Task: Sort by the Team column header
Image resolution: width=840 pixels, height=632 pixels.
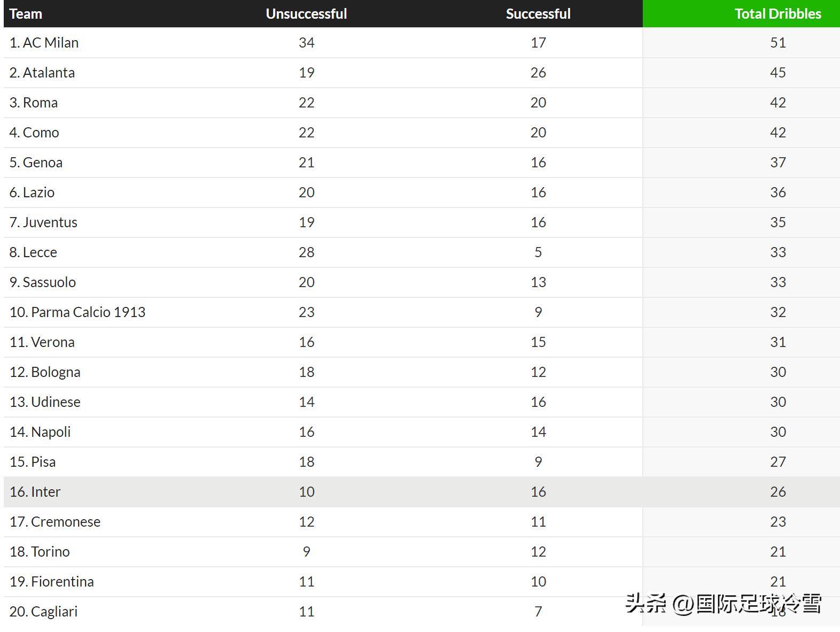Action: (26, 14)
